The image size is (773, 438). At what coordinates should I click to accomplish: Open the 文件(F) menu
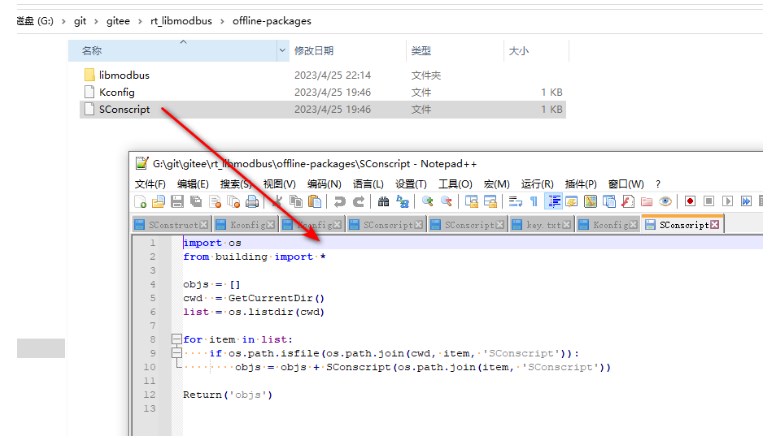pyautogui.click(x=150, y=184)
